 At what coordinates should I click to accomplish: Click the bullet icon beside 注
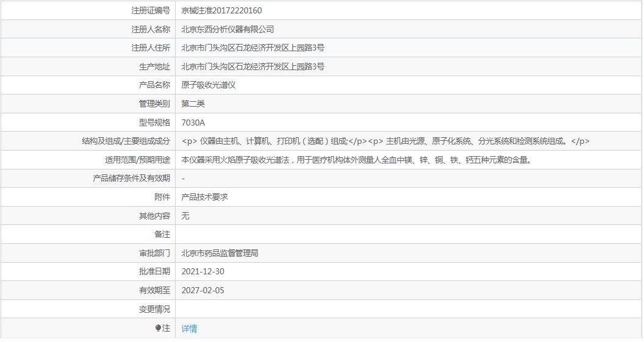coord(158,328)
